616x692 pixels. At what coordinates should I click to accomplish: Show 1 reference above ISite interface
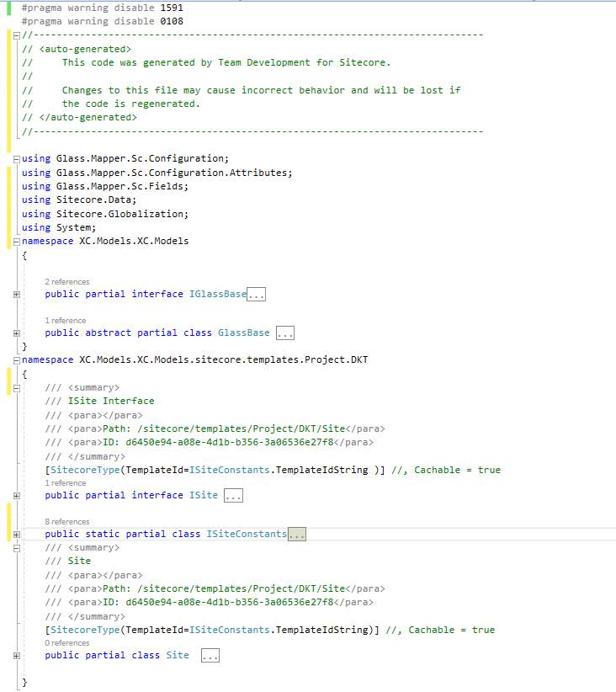66,483
